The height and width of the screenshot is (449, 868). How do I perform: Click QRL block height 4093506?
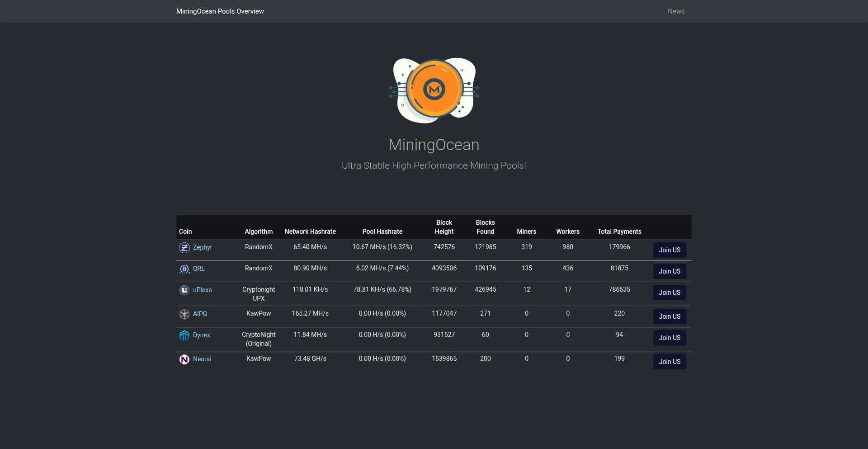(x=444, y=268)
